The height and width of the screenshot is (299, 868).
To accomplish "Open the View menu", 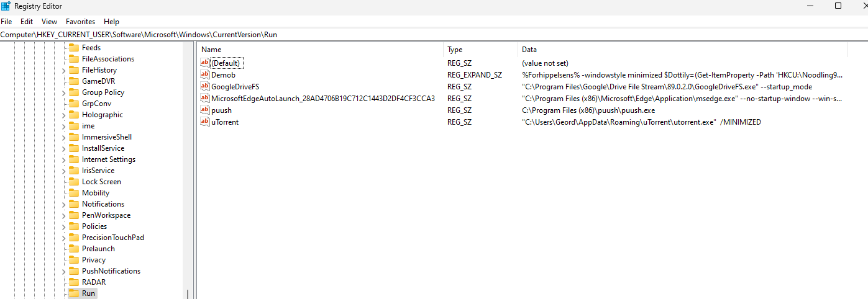I will pos(50,21).
